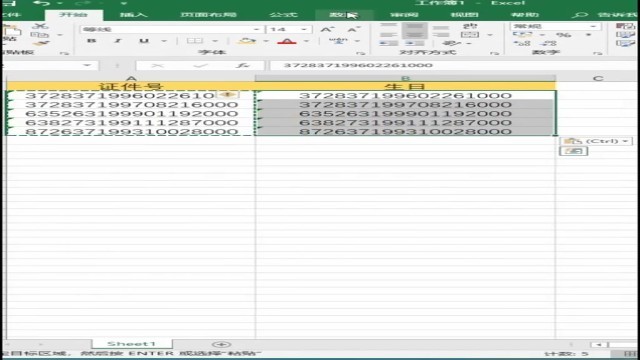The height and width of the screenshot is (360, 640).
Task: Toggle Bold formatting in the ribbon
Action: (91, 41)
